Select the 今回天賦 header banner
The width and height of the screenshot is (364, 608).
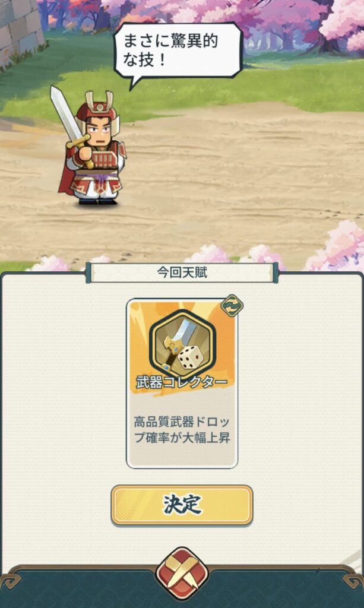coord(182,273)
